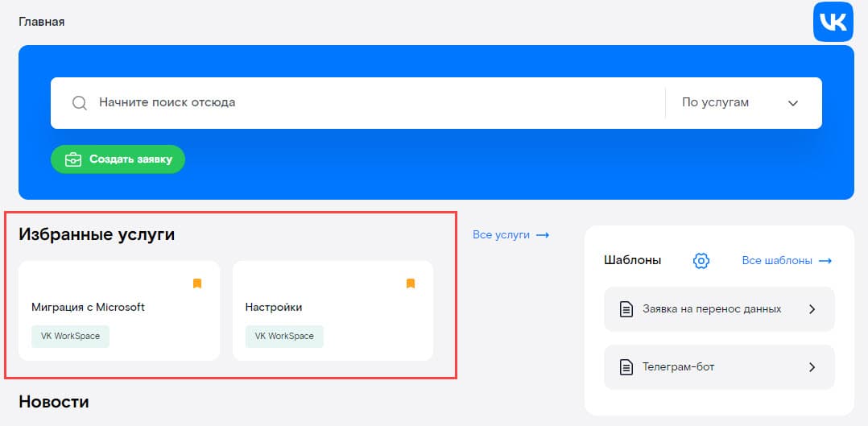
Task: Click arrow icon next to Все шаблоны
Action: click(x=825, y=260)
